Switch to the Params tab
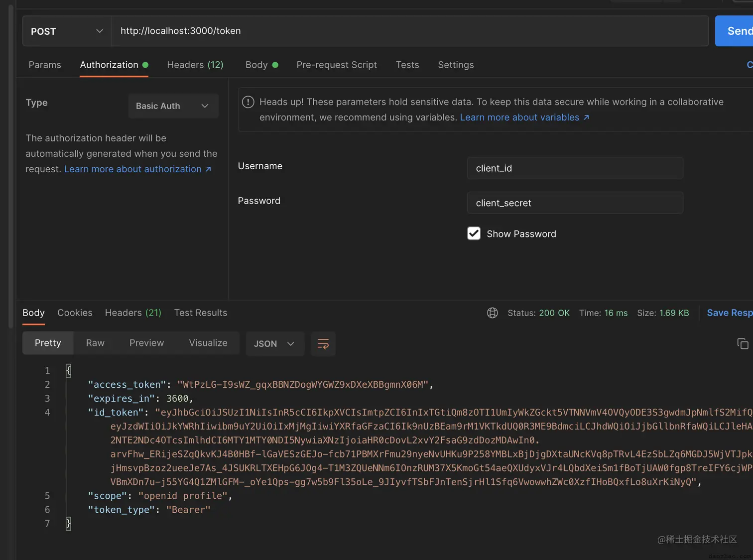 45,65
